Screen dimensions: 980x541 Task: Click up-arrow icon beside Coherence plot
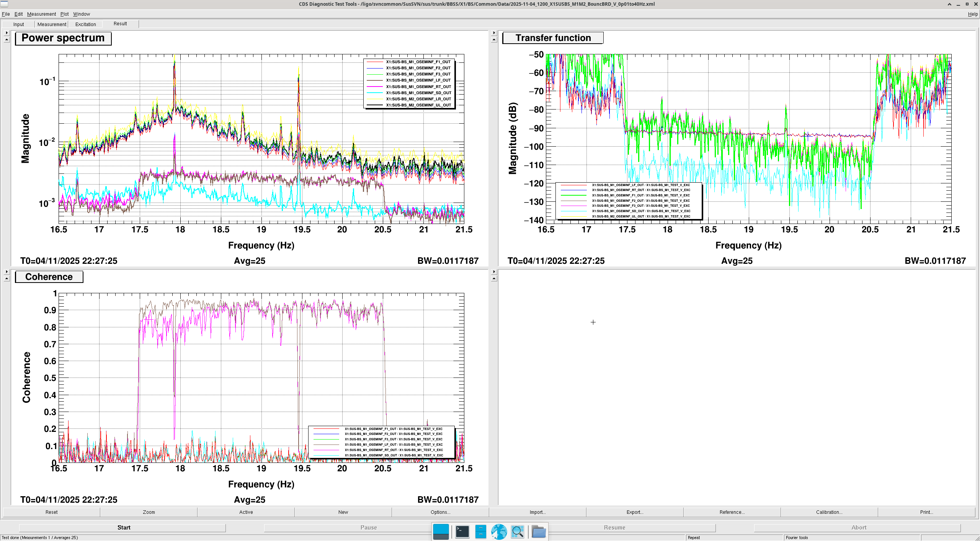click(x=7, y=278)
